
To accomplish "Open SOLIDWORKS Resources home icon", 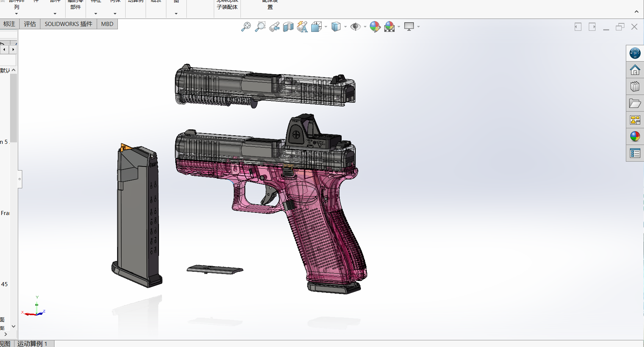I will (635, 70).
